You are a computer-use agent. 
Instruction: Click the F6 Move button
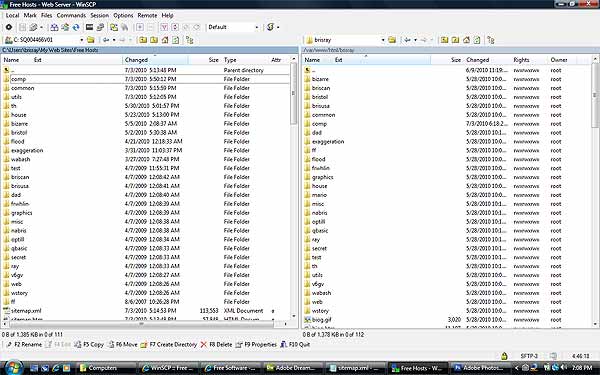(122, 344)
